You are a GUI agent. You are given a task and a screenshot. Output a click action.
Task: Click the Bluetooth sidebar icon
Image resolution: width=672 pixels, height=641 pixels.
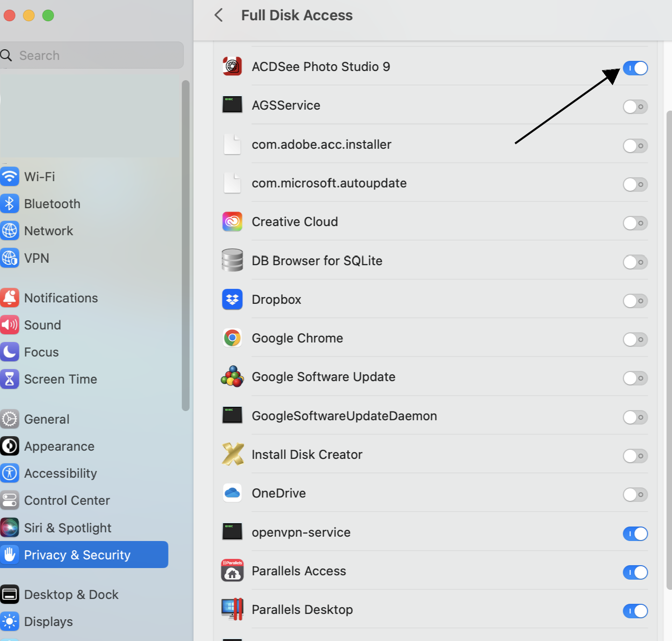pyautogui.click(x=10, y=203)
